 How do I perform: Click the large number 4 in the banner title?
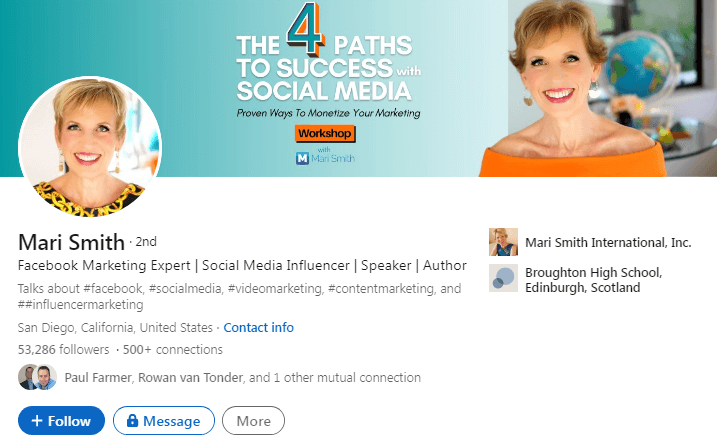(305, 28)
